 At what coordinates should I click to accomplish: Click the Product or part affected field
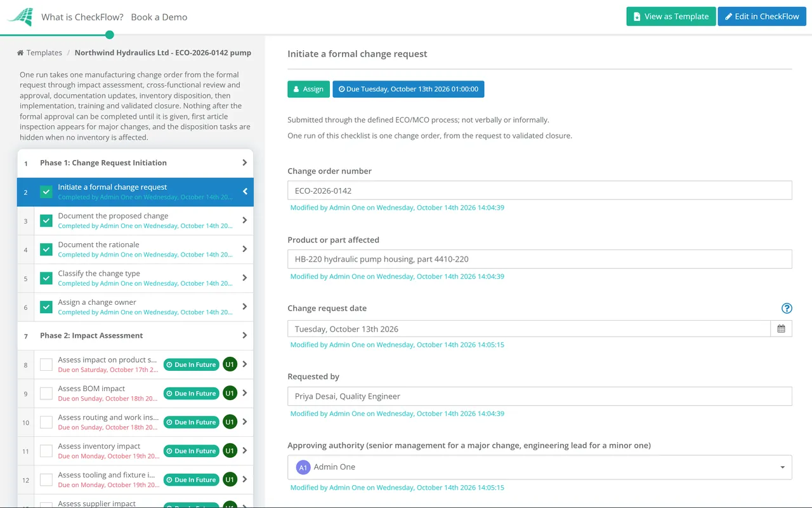[540, 259]
